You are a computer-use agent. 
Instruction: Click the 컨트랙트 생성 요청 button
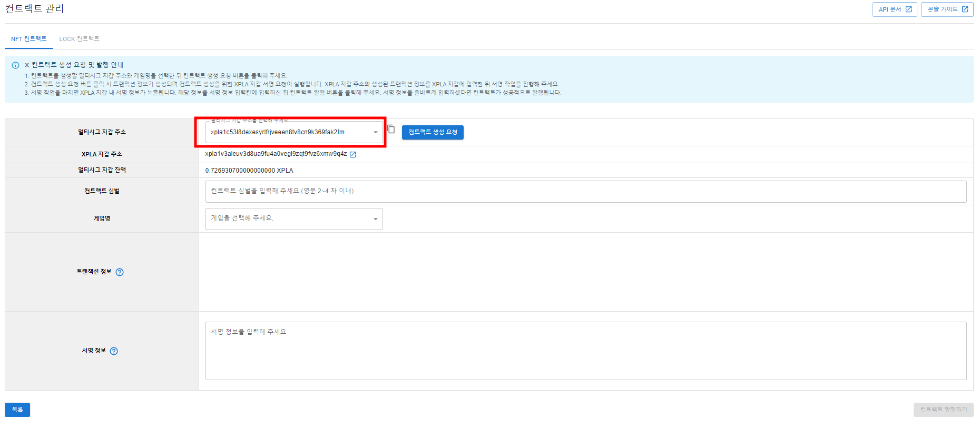[433, 132]
